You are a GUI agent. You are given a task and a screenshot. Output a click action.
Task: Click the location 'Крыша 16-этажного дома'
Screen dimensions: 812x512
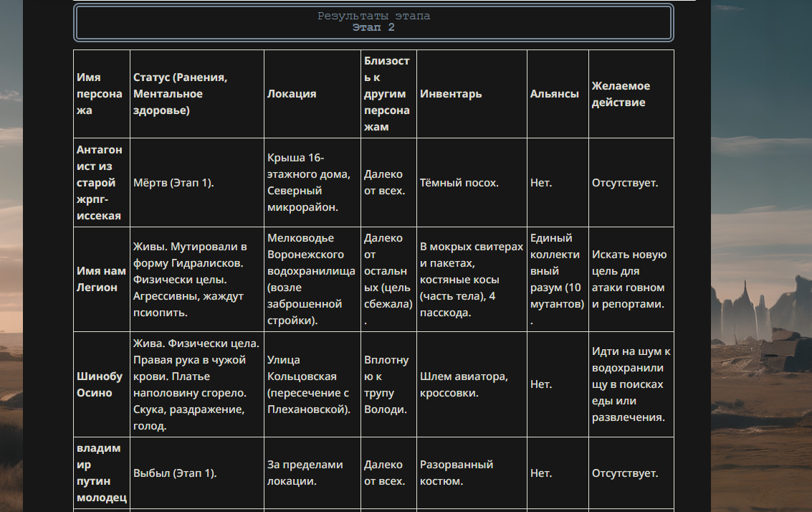click(312, 182)
